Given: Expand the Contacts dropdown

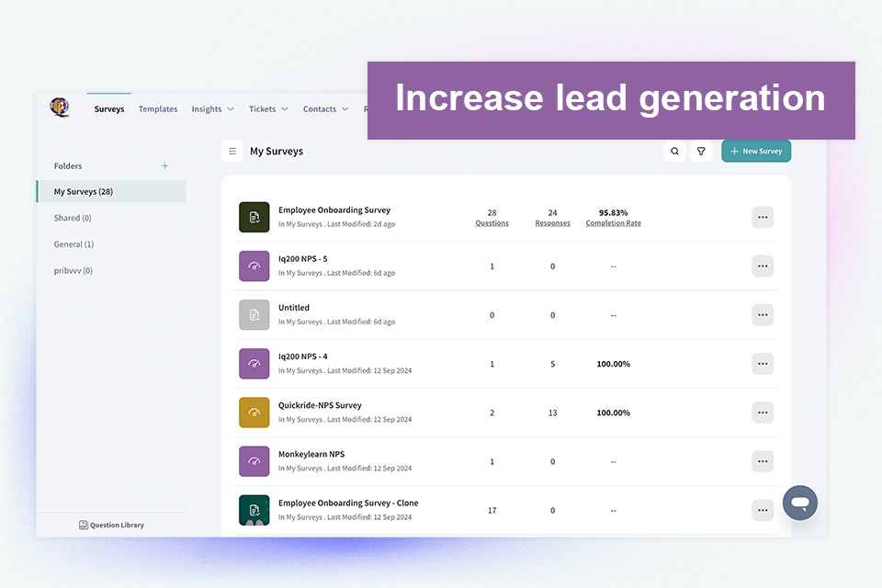Looking at the screenshot, I should (325, 108).
